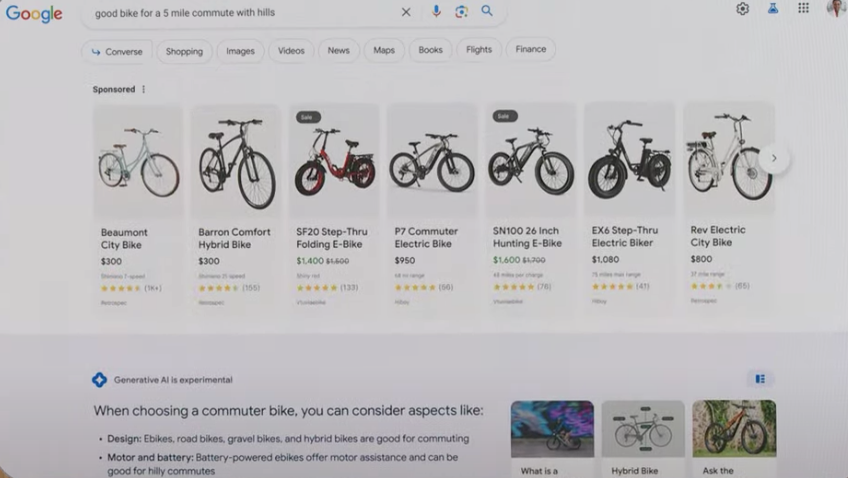Click Barron Comfort star rating (155)

(229, 288)
